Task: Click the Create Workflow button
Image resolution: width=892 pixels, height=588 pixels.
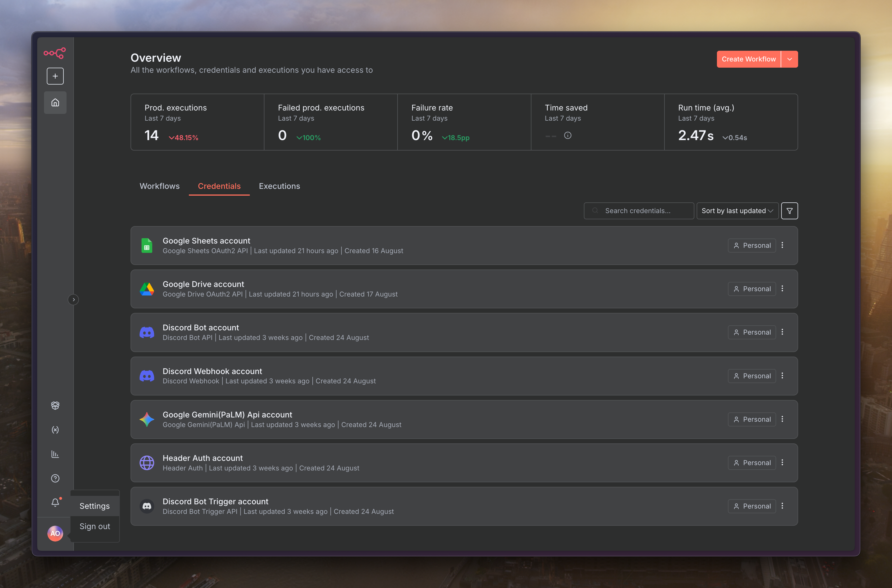Action: pyautogui.click(x=749, y=59)
